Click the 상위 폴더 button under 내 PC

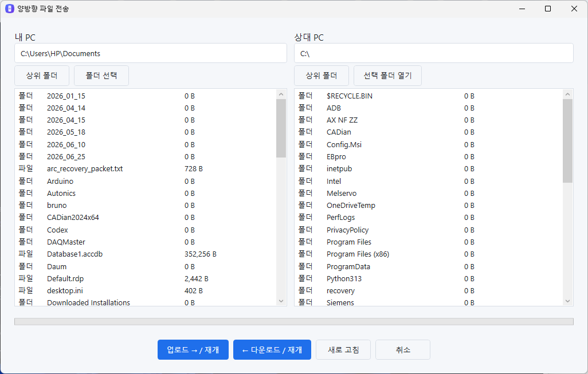coord(42,76)
